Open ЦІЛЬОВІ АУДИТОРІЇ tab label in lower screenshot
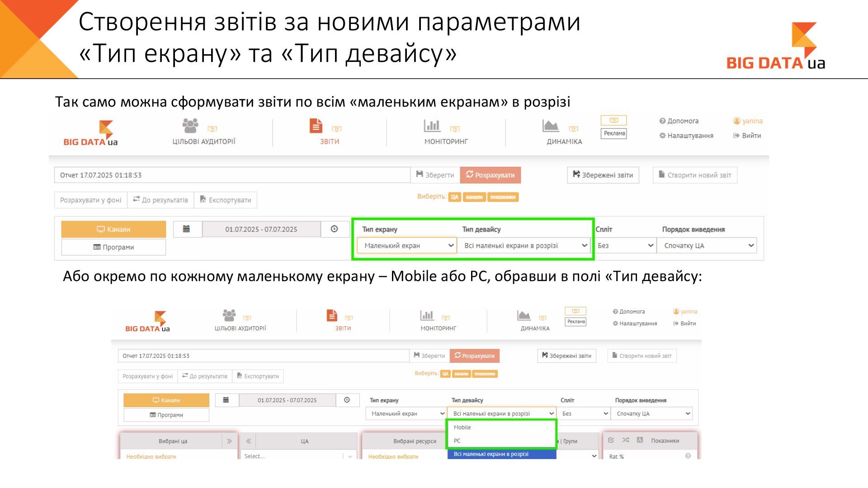Image resolution: width=868 pixels, height=488 pixels. (x=240, y=328)
